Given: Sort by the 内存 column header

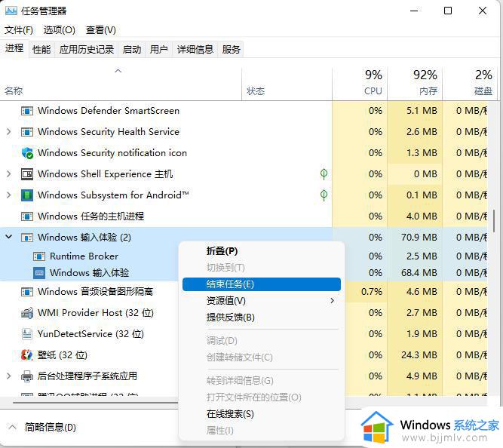Looking at the screenshot, I should (x=415, y=84).
